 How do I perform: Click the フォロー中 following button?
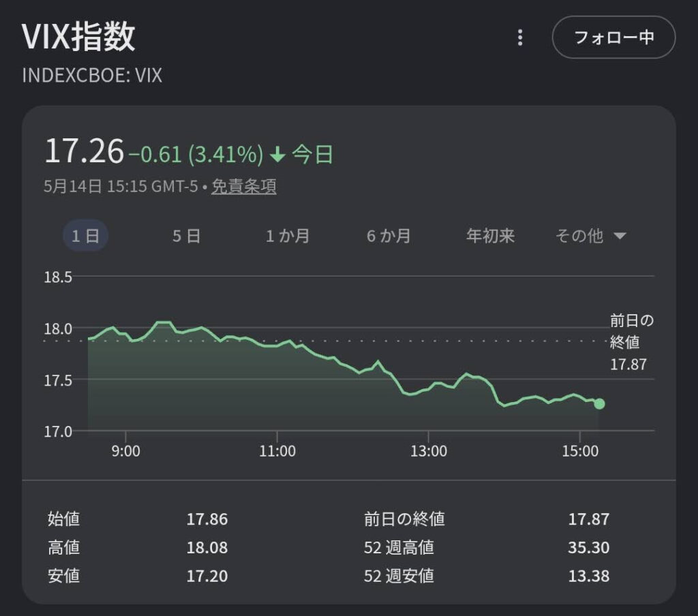(x=614, y=37)
